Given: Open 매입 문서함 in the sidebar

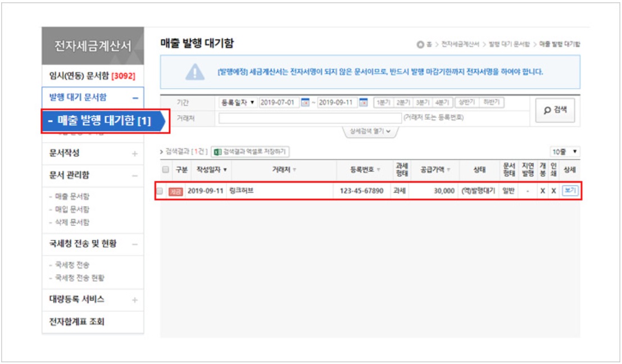Looking at the screenshot, I should coord(72,210).
